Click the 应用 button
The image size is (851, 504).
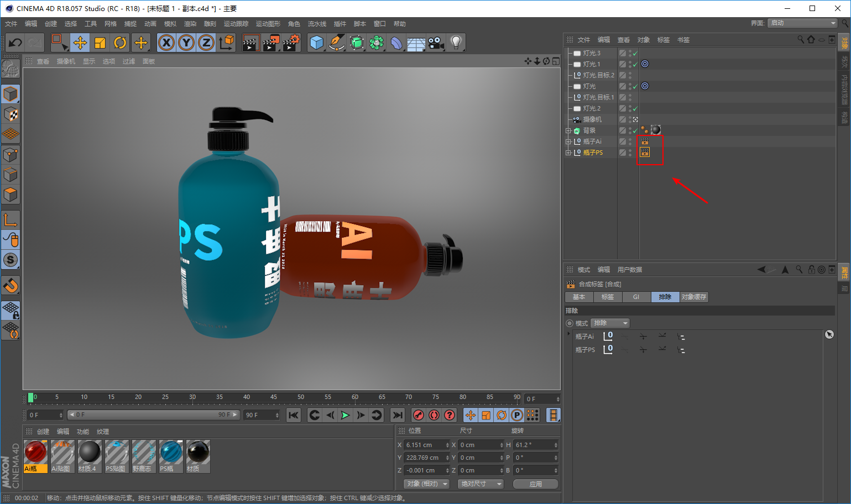(x=535, y=484)
